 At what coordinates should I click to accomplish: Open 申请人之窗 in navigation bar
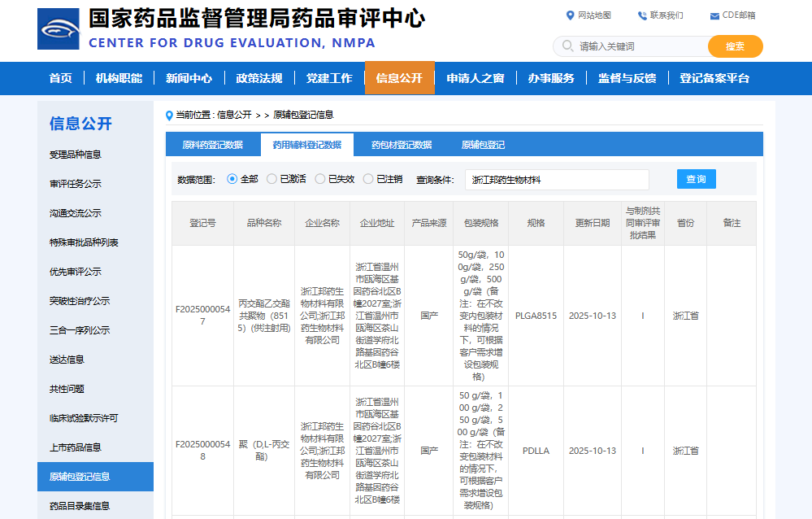475,78
